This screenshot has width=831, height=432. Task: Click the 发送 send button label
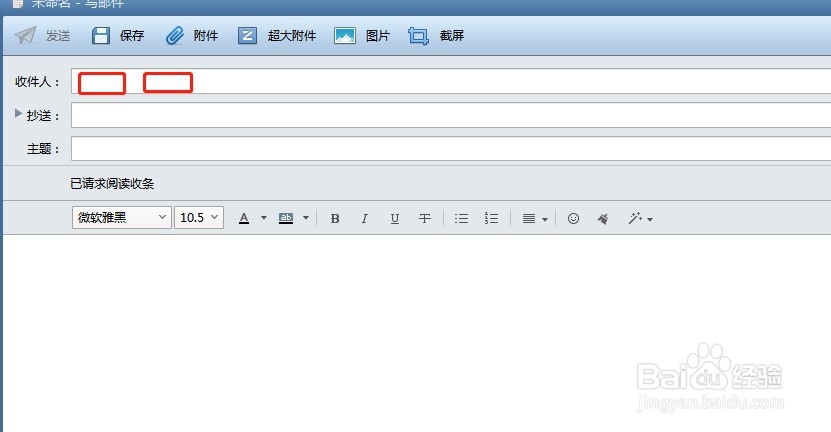tap(58, 36)
